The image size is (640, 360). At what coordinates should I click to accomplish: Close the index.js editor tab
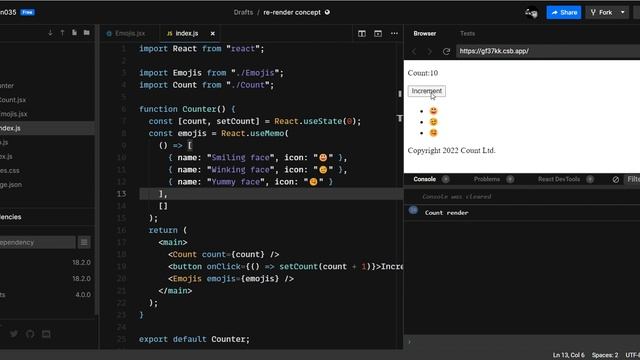point(212,33)
